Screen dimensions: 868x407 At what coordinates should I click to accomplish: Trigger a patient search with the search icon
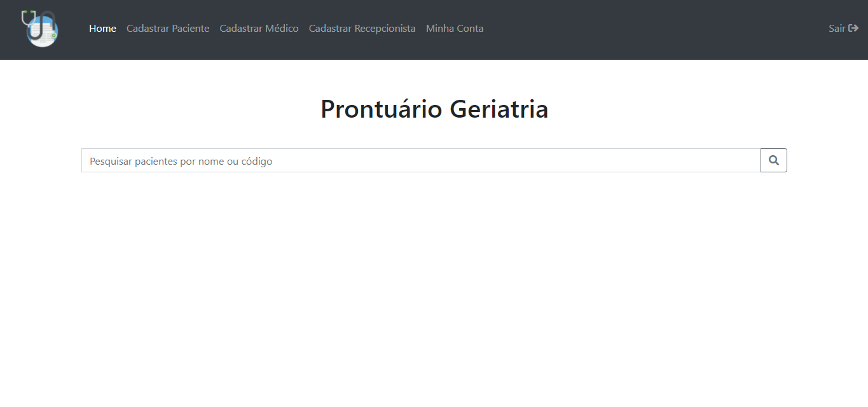[773, 160]
